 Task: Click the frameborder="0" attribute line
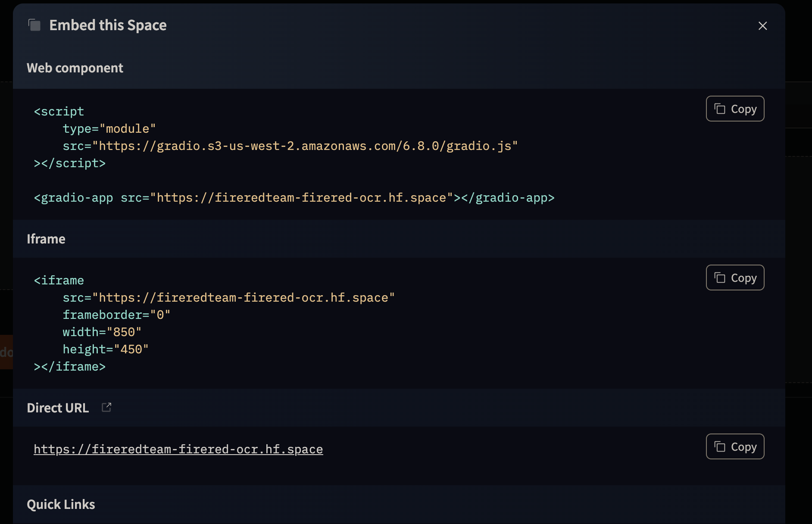(116, 315)
